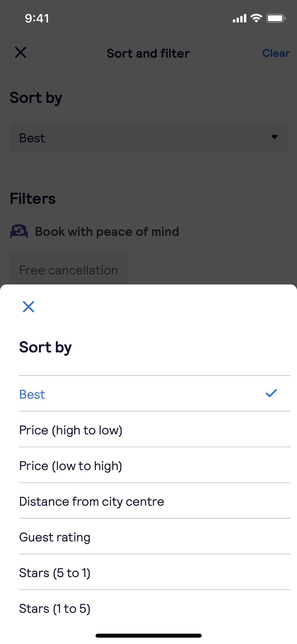Choose Price (low to high) sorting
The height and width of the screenshot is (644, 297).
tap(155, 465)
